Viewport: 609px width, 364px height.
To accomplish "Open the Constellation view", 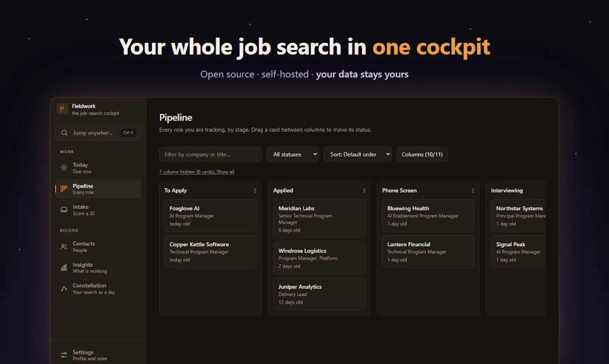I will coord(98,288).
